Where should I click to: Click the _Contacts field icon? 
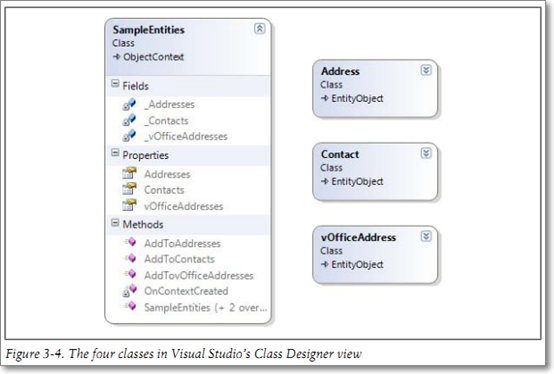tap(129, 120)
